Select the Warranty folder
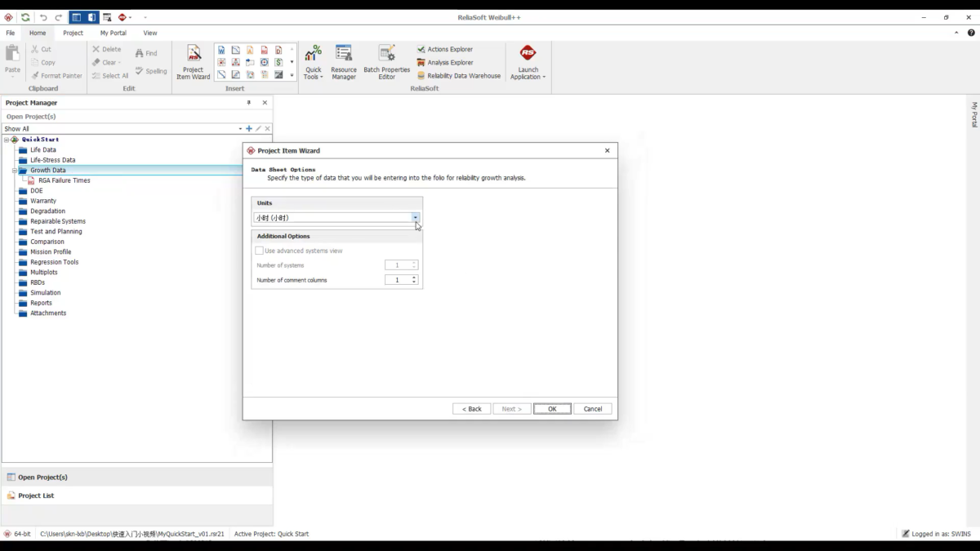This screenshot has width=980, height=551. click(x=43, y=201)
